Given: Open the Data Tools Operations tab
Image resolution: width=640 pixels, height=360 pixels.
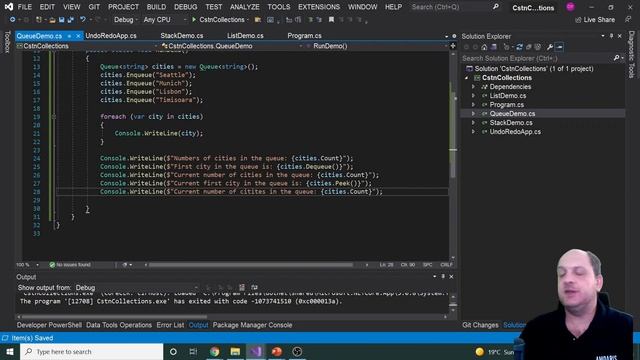Looking at the screenshot, I should (119, 325).
